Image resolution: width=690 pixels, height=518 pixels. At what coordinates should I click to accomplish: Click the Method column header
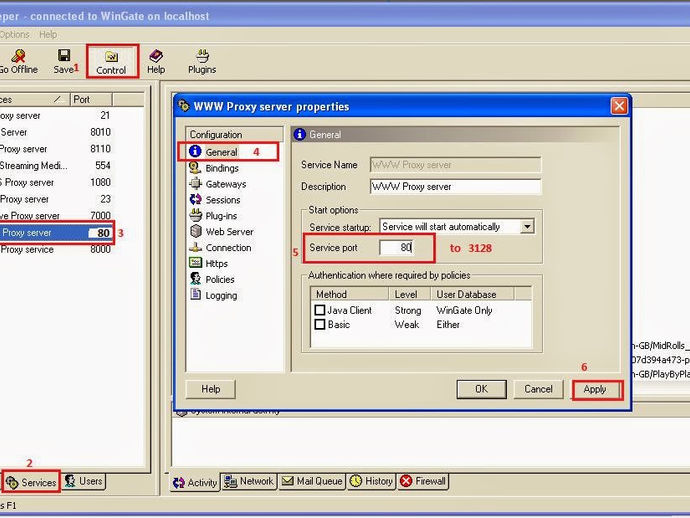tap(350, 294)
